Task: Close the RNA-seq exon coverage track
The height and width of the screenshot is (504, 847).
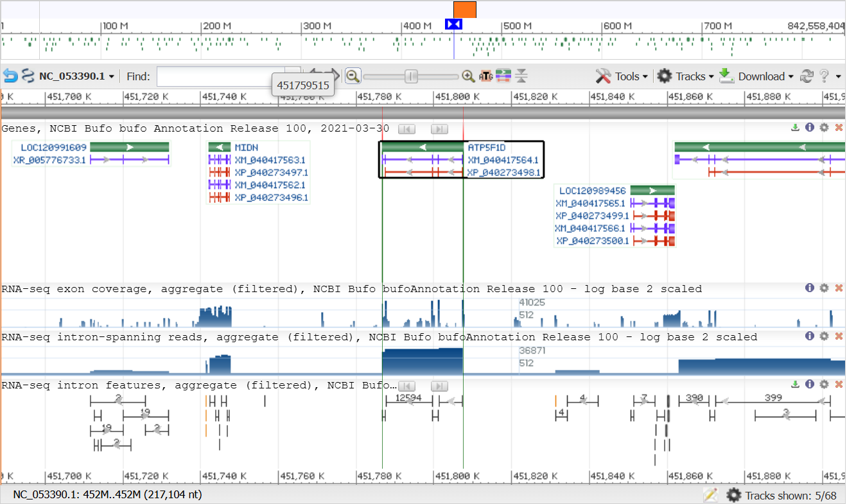Action: click(839, 288)
